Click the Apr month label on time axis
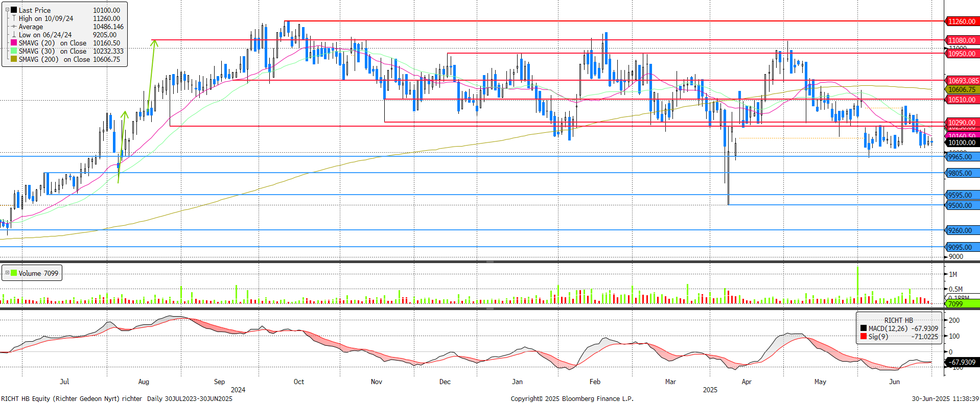This screenshot has height=403, width=980. [746, 382]
